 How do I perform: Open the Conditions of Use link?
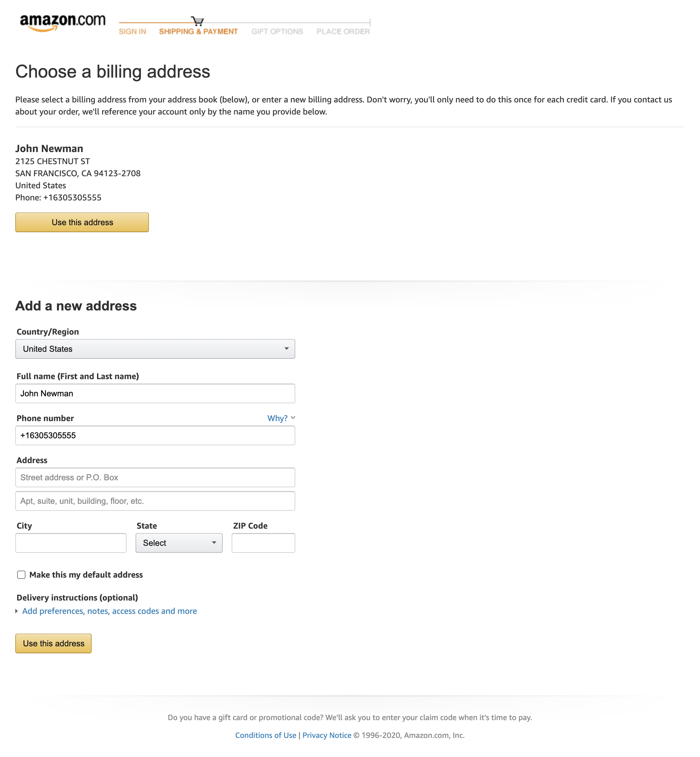(x=266, y=735)
